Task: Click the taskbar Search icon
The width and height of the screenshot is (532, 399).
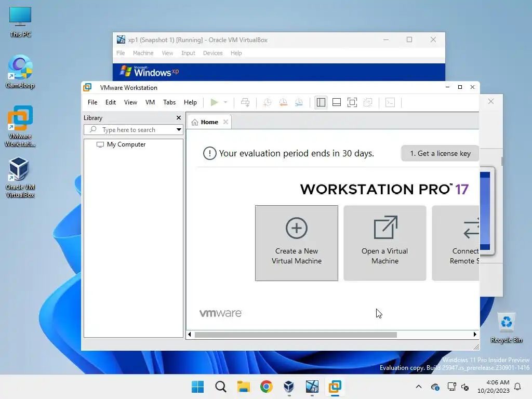Action: click(x=220, y=387)
